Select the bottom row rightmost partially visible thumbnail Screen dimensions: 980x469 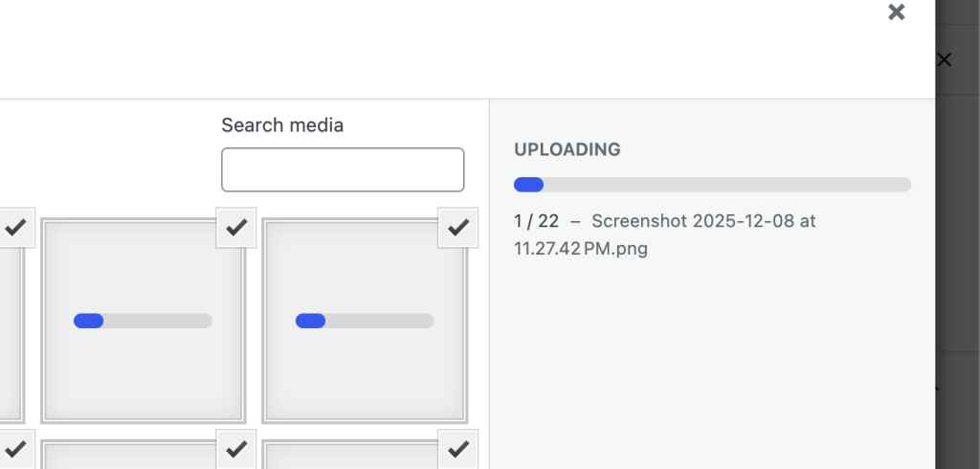click(356, 456)
